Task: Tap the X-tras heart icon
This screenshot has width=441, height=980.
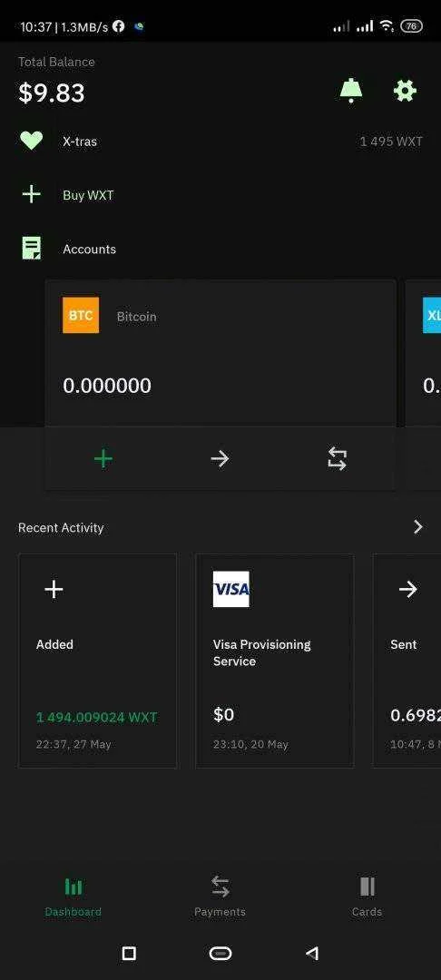Action: click(31, 142)
